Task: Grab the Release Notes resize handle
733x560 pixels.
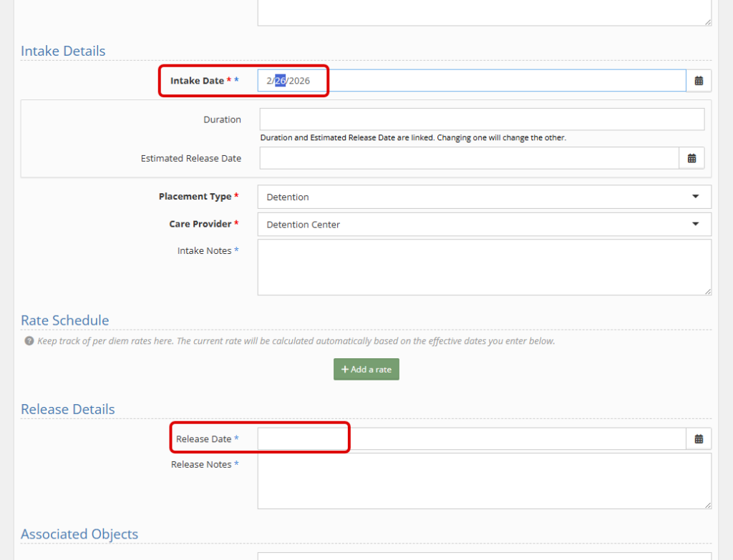Action: (x=707, y=504)
